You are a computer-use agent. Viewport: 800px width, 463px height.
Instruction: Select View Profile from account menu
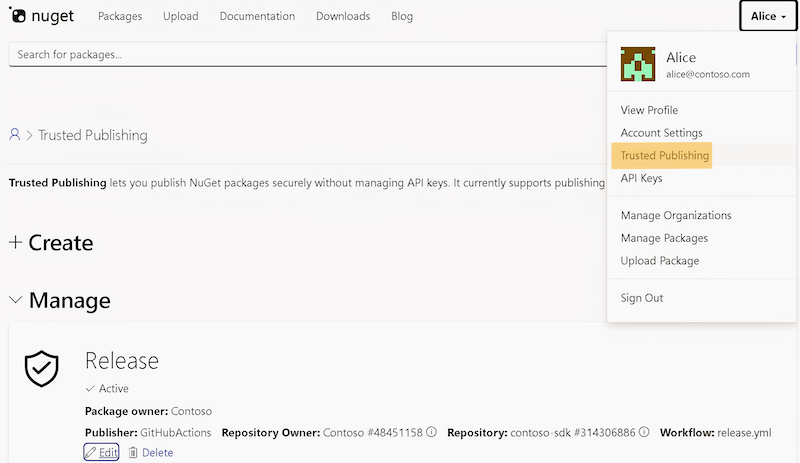click(649, 110)
